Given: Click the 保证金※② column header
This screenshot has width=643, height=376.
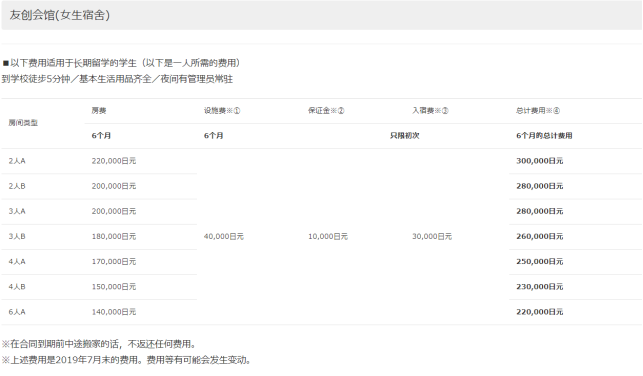Looking at the screenshot, I should click(326, 110).
